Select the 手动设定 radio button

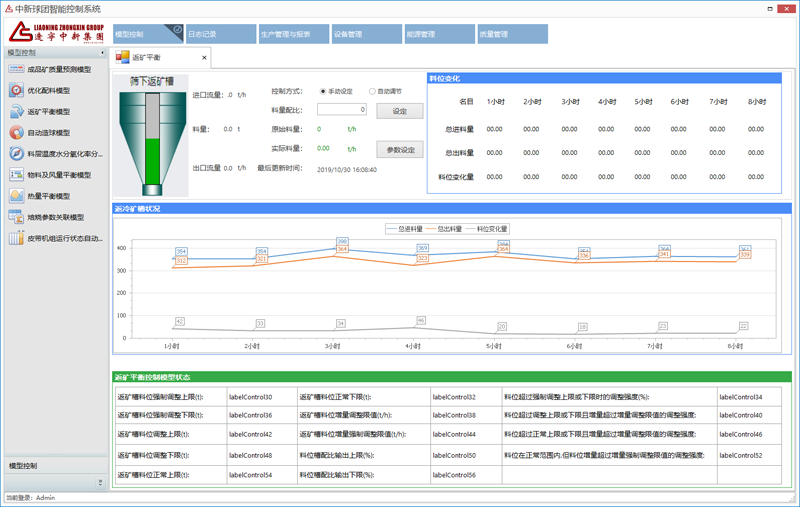[x=323, y=91]
